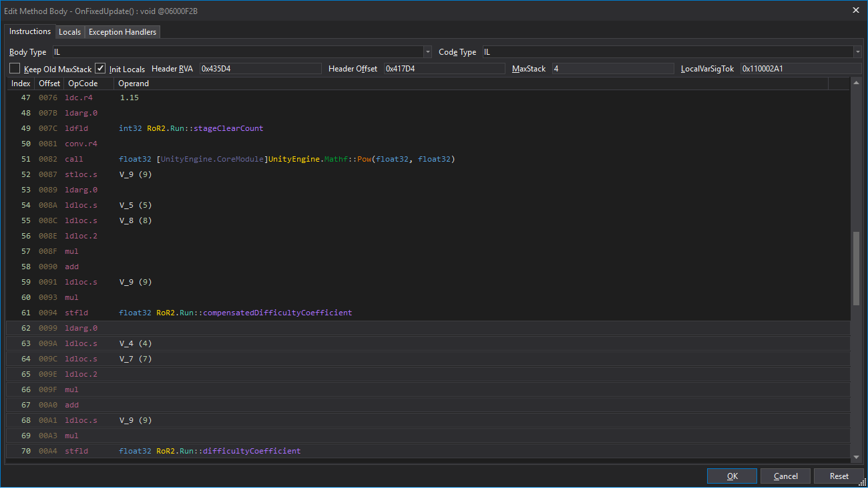Click the Reset button
Image resolution: width=868 pixels, height=489 pixels.
coord(839,476)
